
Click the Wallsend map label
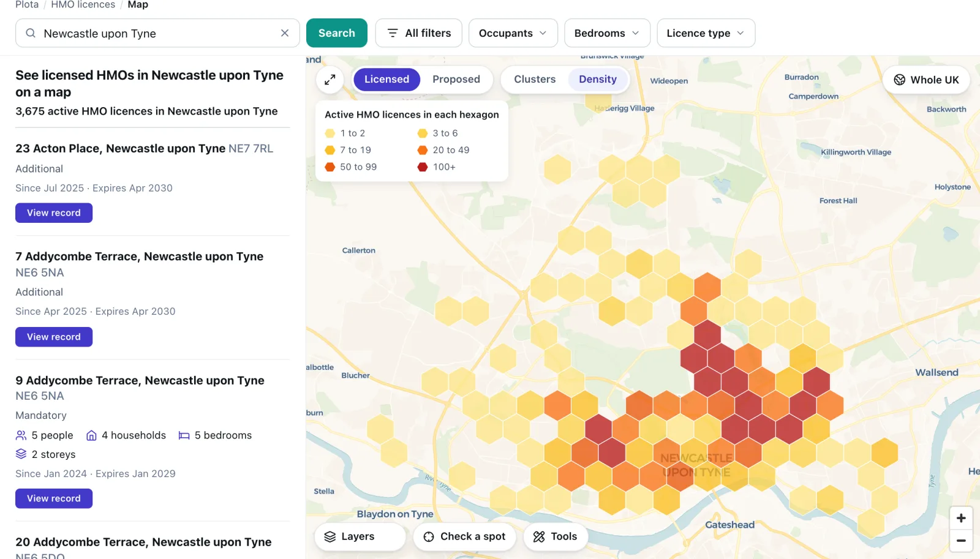[x=937, y=372]
